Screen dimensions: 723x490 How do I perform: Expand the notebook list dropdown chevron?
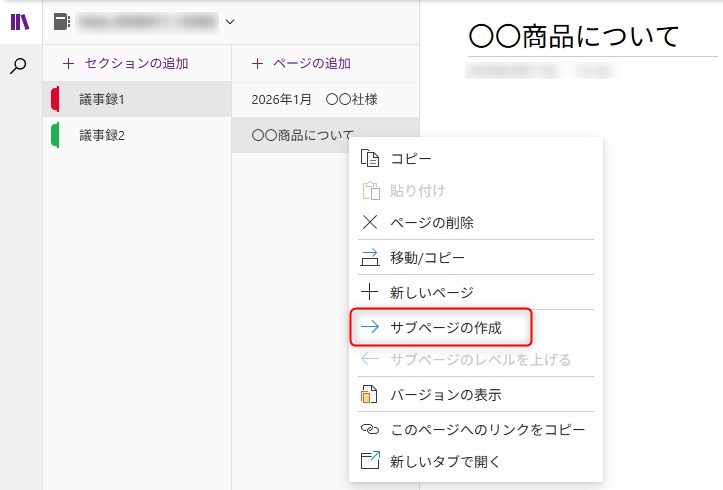(x=231, y=21)
